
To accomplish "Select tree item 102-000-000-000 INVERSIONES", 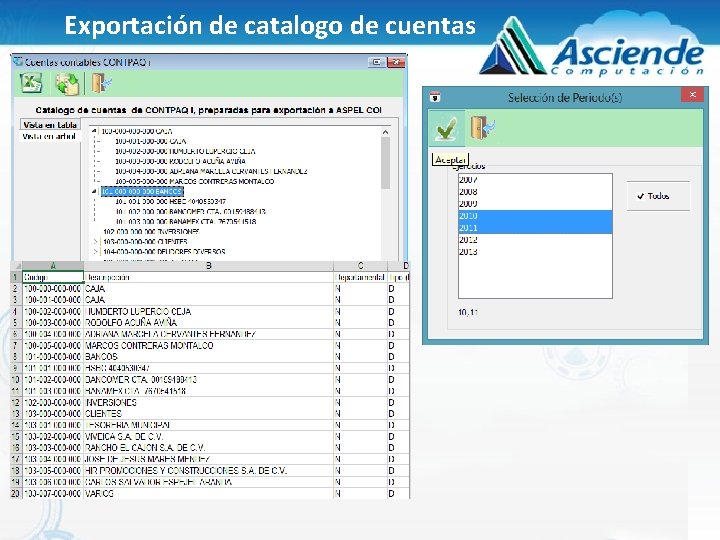I will click(151, 231).
